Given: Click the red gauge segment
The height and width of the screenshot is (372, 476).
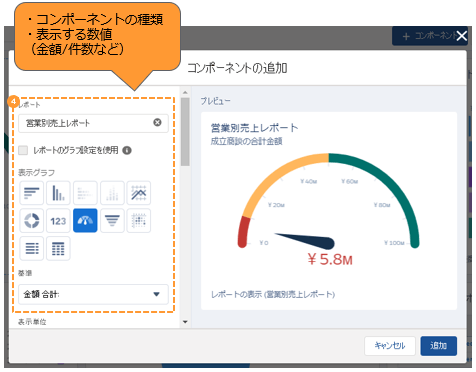Looking at the screenshot, I should click(x=244, y=232).
